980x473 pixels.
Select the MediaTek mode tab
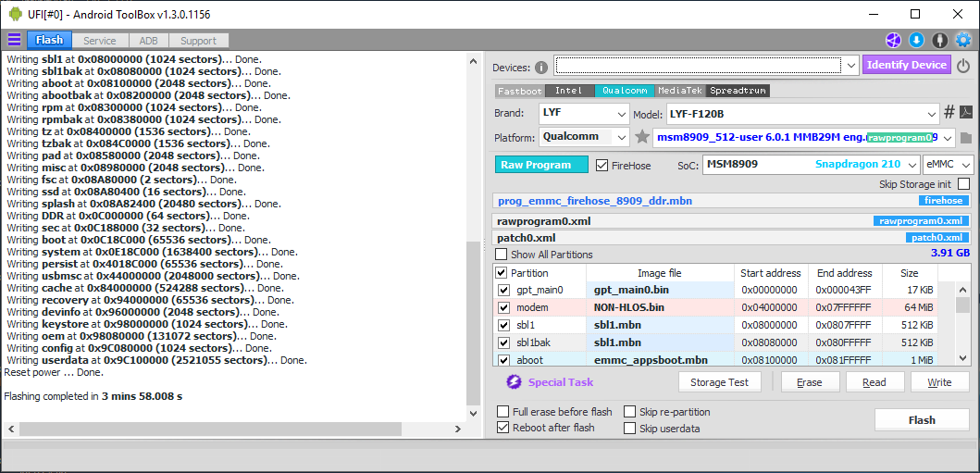click(x=680, y=91)
